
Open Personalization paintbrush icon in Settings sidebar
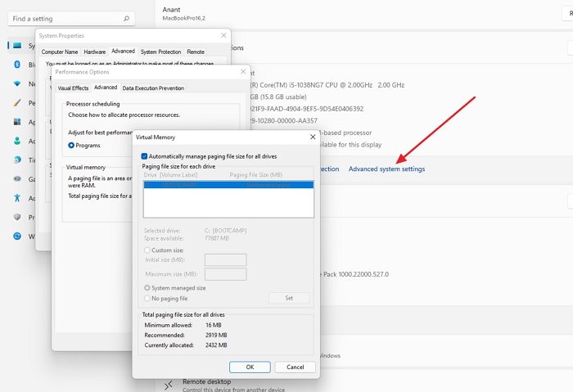(17, 102)
